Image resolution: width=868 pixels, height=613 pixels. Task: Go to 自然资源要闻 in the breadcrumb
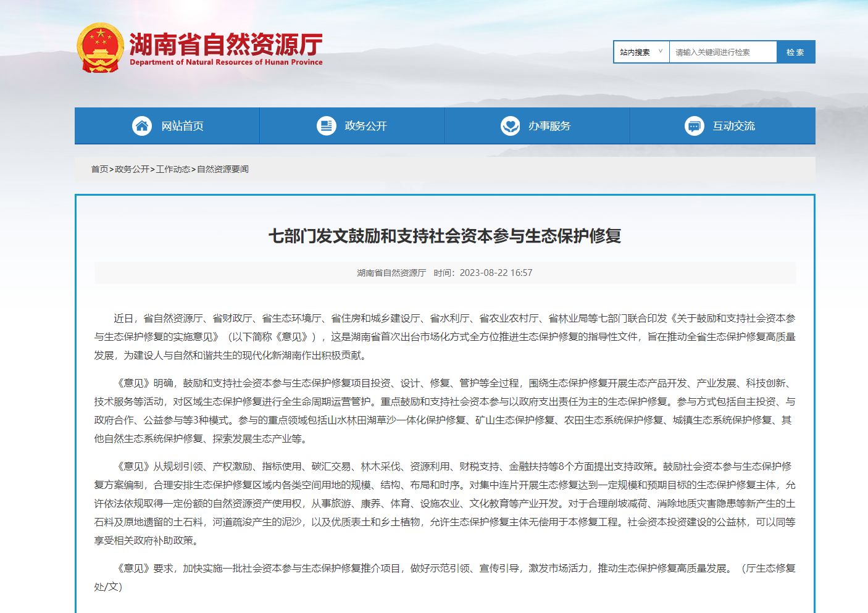(x=222, y=169)
